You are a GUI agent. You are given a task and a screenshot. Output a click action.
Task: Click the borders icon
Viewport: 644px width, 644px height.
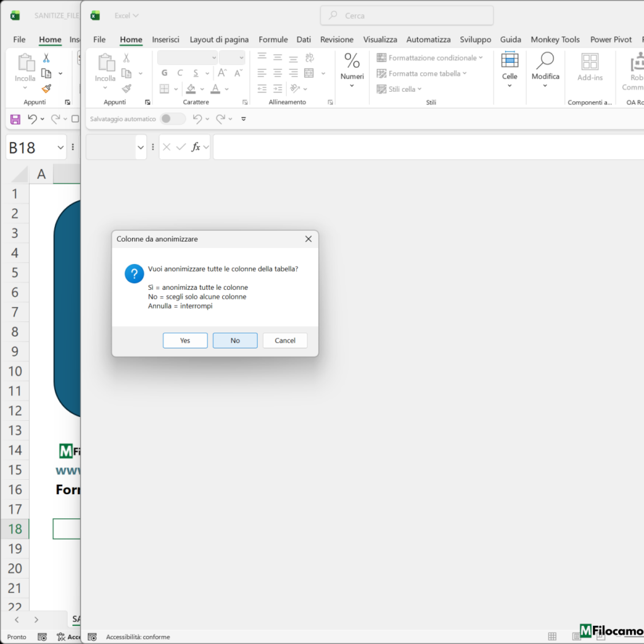coord(164,89)
